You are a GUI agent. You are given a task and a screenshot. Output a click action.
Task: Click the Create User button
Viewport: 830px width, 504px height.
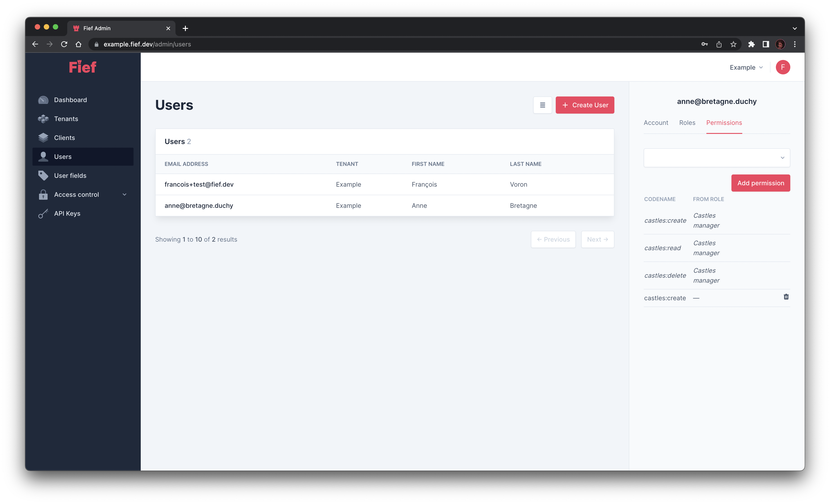pos(585,105)
